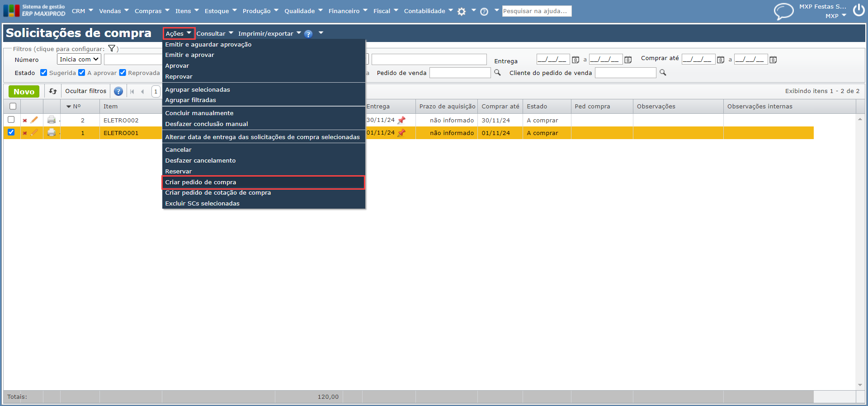Click the power logout icon
Screen dimensions: 868x406
point(859,10)
